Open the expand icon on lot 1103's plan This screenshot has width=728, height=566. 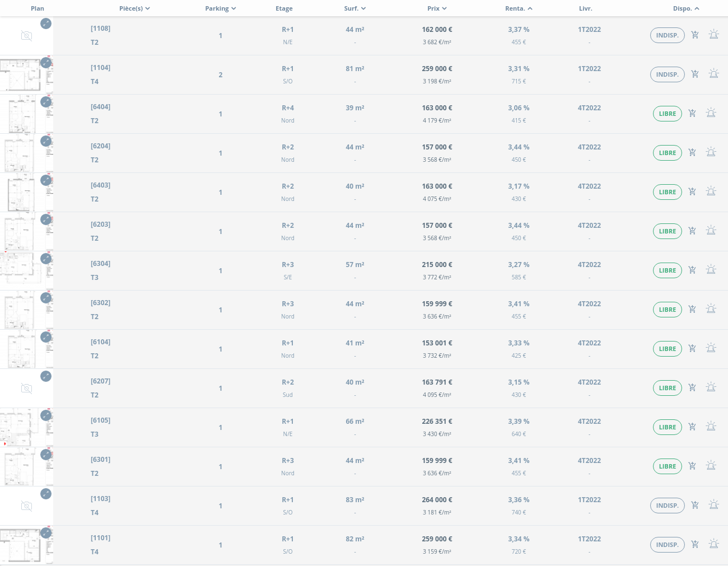[46, 494]
